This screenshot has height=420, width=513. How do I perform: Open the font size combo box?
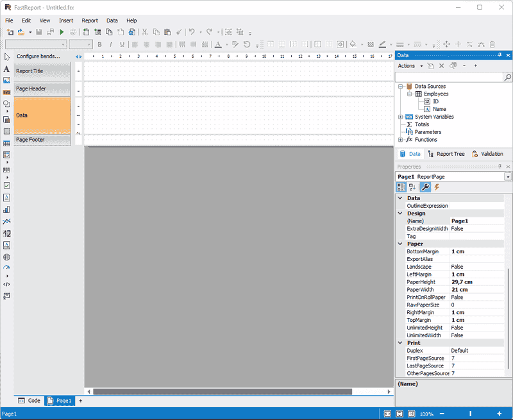(81, 44)
